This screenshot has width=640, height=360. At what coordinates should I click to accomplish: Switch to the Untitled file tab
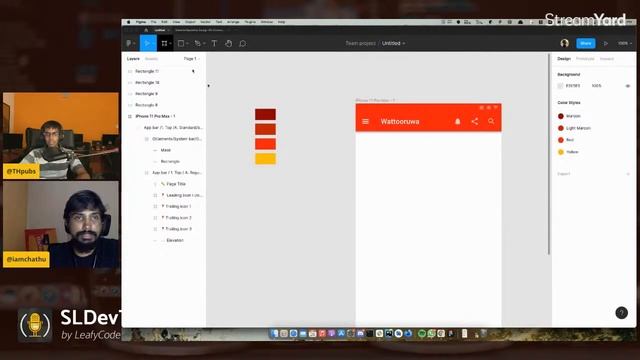[160, 30]
